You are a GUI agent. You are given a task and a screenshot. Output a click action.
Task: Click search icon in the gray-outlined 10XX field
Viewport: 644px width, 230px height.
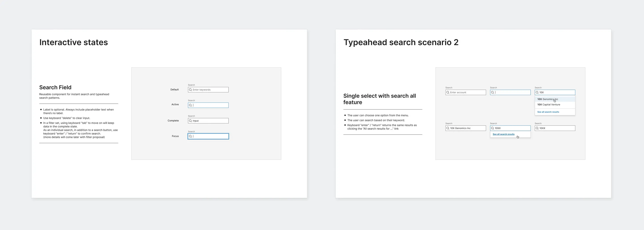tap(537, 128)
